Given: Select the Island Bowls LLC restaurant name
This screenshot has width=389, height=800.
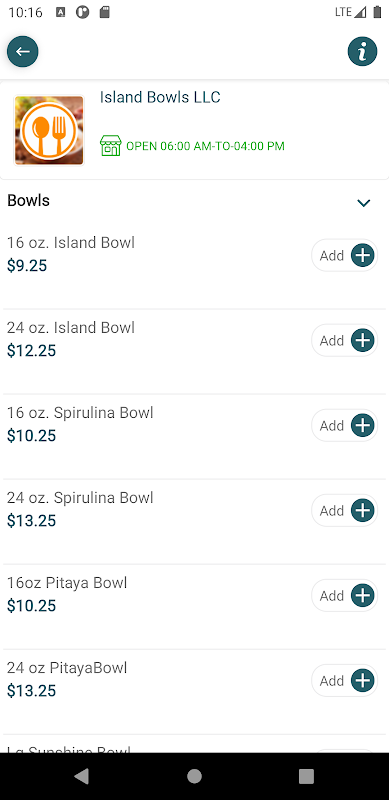Looking at the screenshot, I should coord(160,97).
